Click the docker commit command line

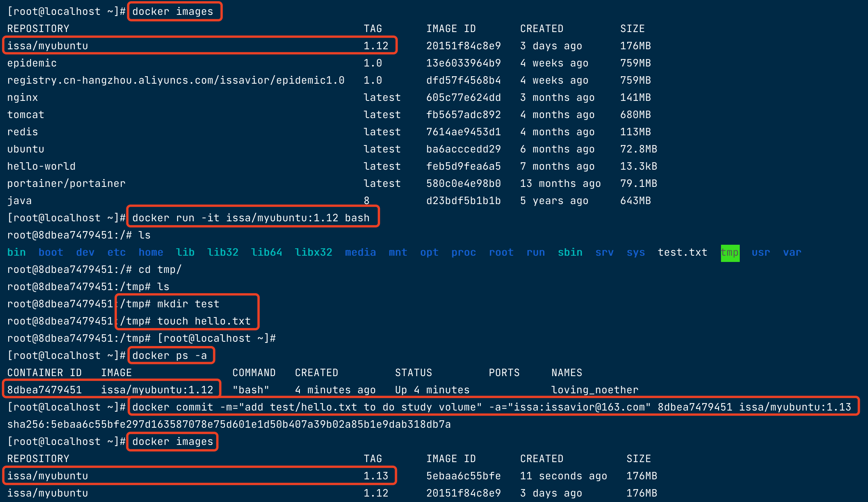(492, 407)
